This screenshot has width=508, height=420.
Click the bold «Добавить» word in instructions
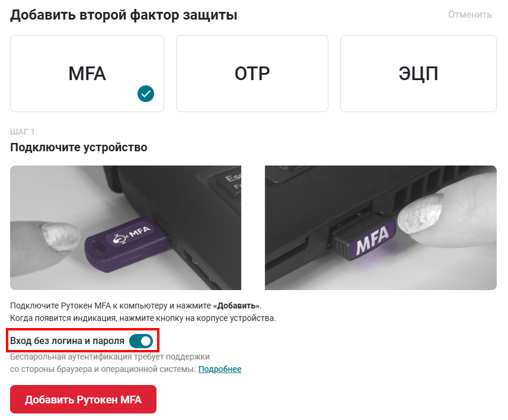click(x=236, y=306)
